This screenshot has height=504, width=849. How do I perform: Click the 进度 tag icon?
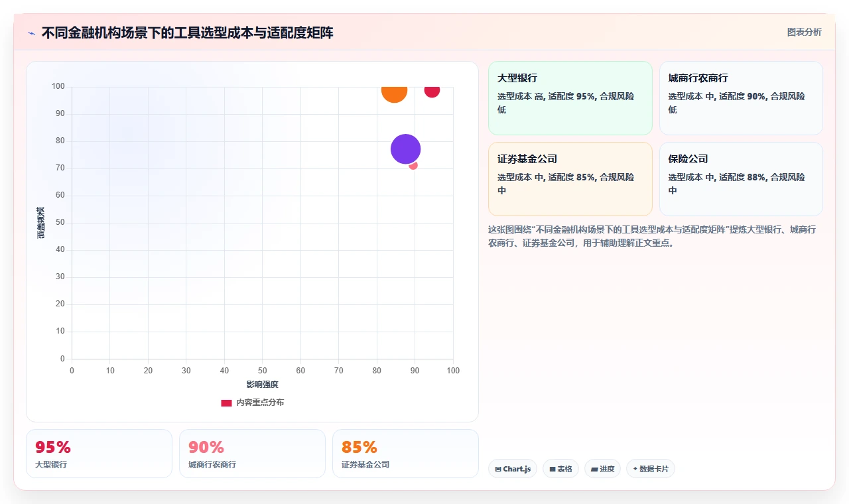pyautogui.click(x=594, y=470)
